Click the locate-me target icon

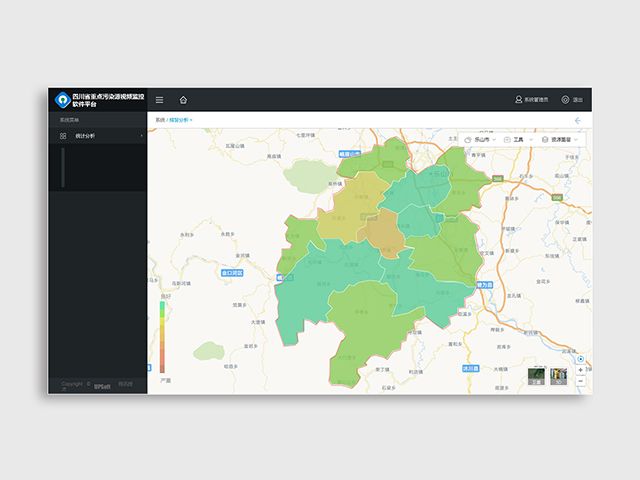(580, 359)
